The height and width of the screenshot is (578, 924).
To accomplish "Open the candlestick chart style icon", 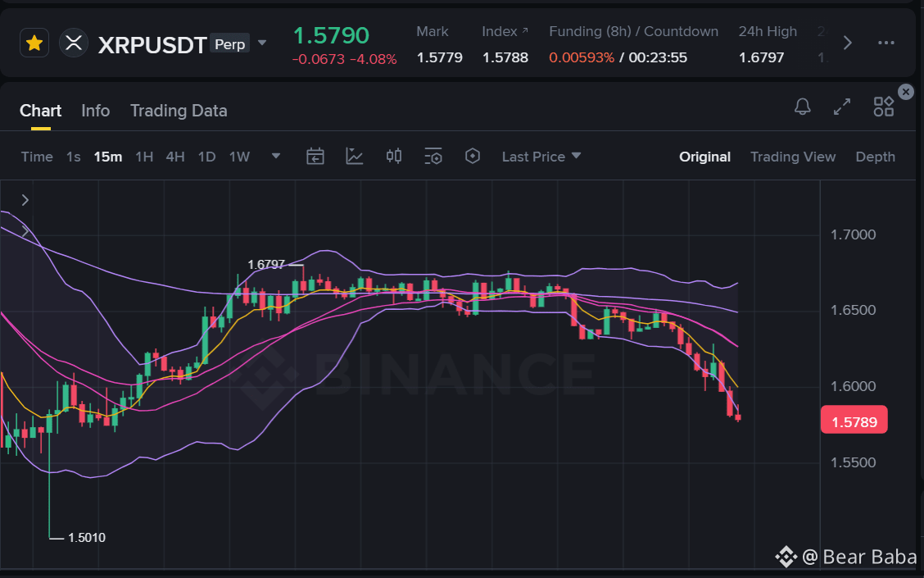I will [394, 157].
